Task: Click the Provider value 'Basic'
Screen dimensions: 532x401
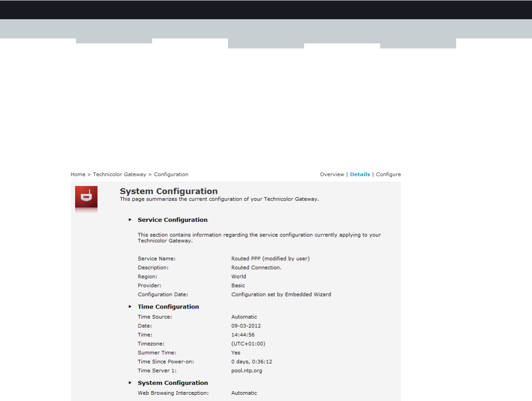Action: [238, 285]
